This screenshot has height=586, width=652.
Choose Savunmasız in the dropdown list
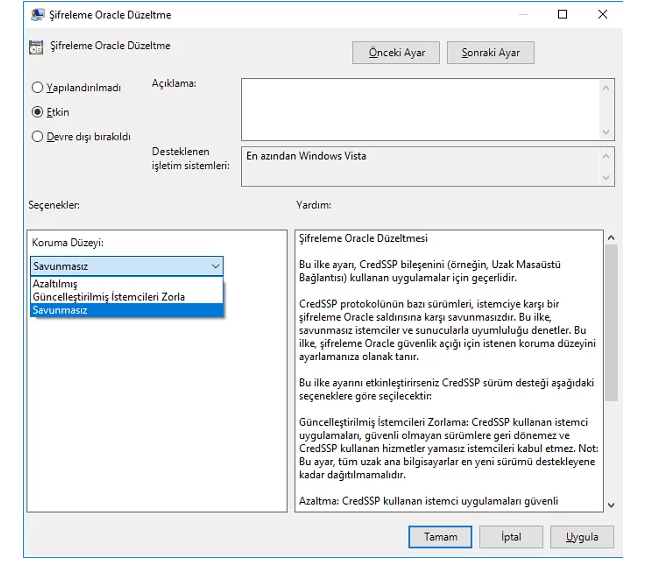coord(127,310)
